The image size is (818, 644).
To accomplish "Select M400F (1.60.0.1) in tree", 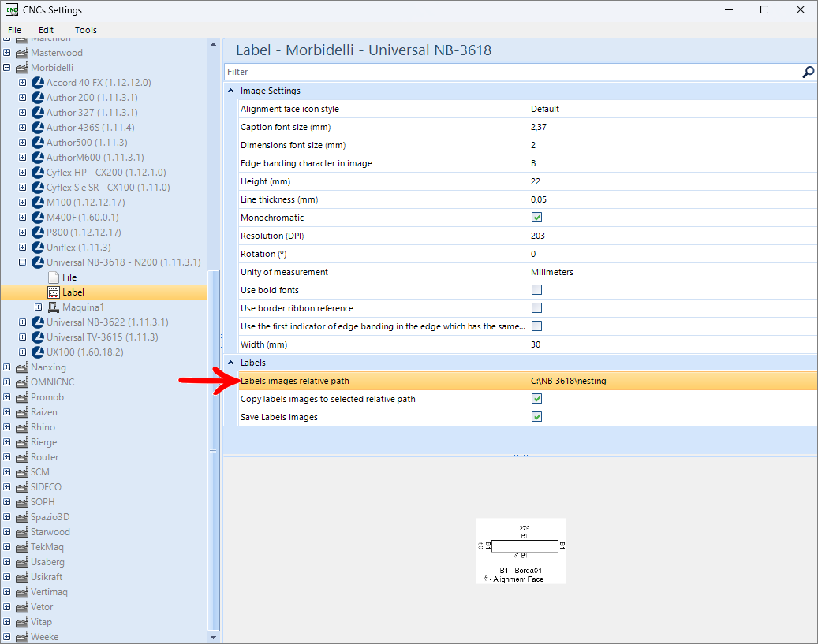I will [x=82, y=218].
